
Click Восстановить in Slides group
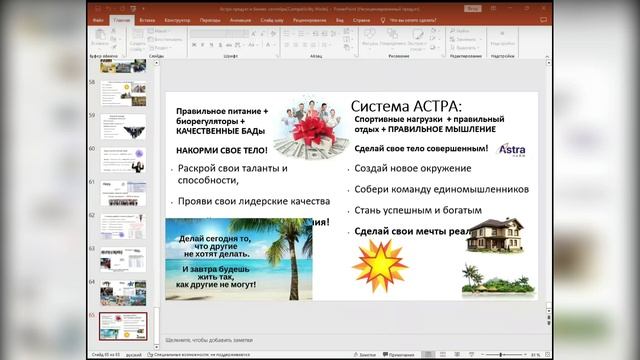click(165, 39)
